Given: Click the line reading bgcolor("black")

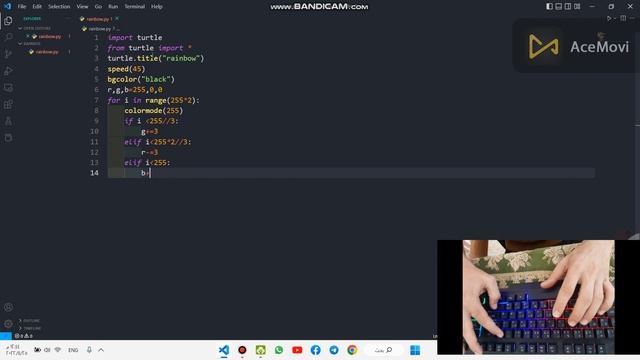Looking at the screenshot, I should pos(141,79).
